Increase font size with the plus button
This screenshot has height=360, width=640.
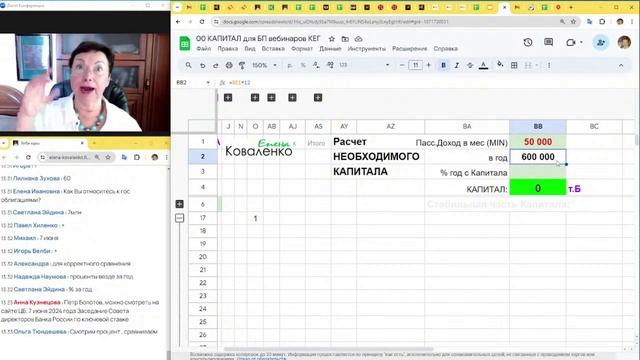(429, 65)
